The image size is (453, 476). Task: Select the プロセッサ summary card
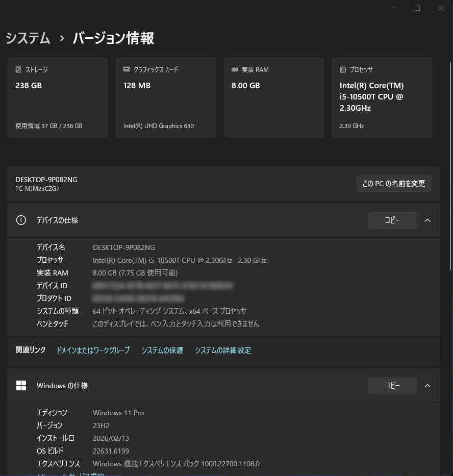coord(382,97)
